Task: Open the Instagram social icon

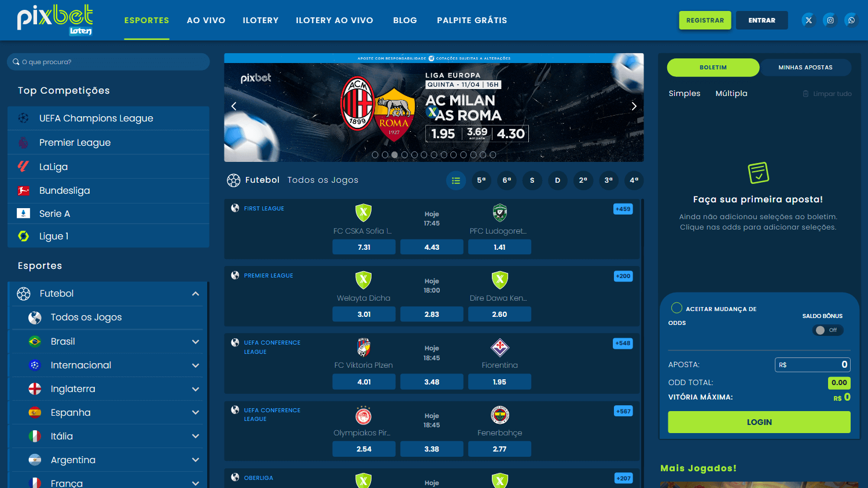Action: 830,20
